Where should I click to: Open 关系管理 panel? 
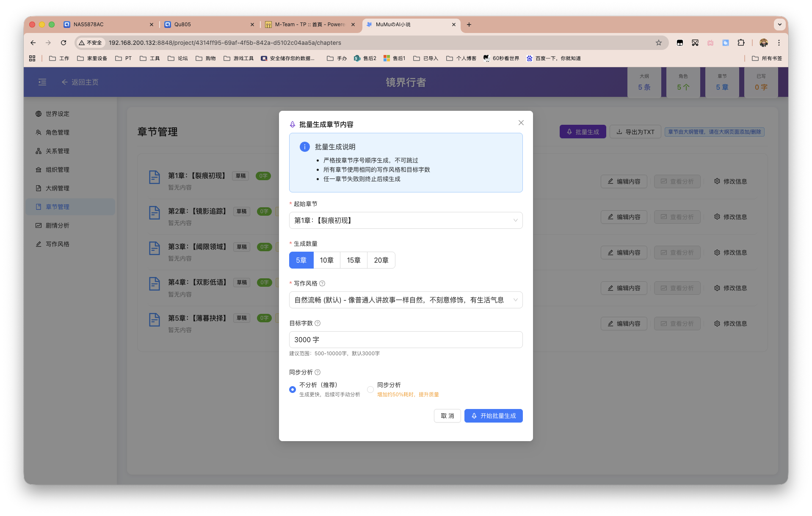tap(56, 151)
